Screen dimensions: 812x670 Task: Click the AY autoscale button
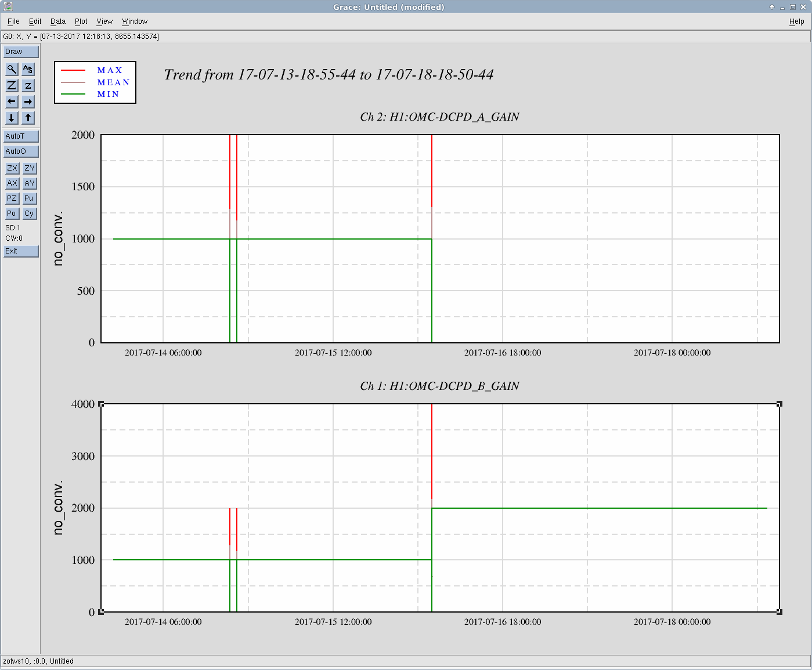coord(30,183)
